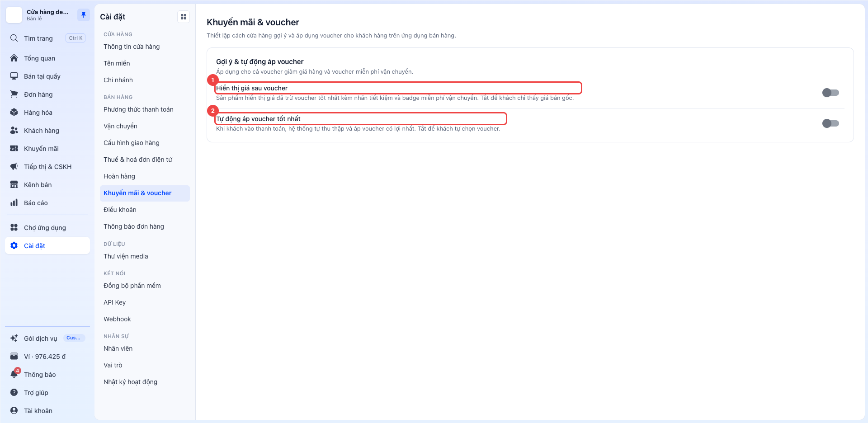Click the apps icon for Chợ ứng dụng
The height and width of the screenshot is (423, 868).
14,228
